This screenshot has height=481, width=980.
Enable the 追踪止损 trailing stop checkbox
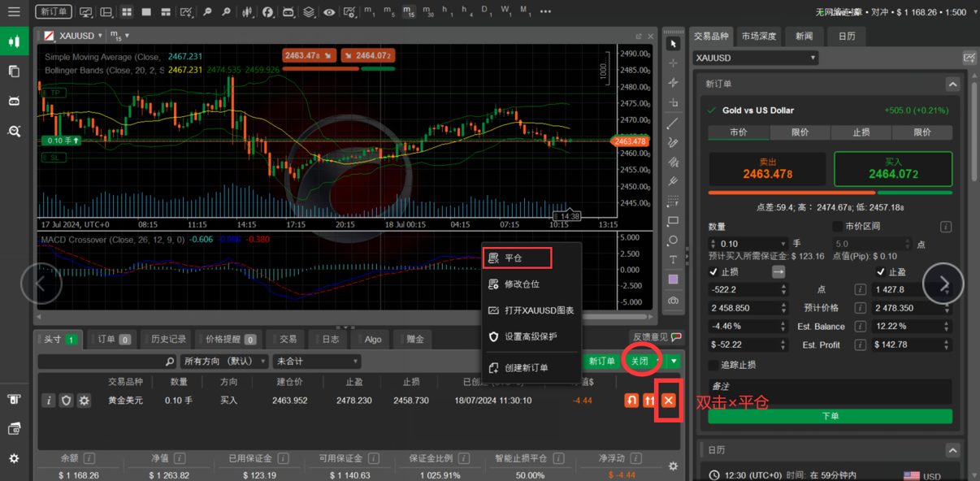tap(713, 365)
